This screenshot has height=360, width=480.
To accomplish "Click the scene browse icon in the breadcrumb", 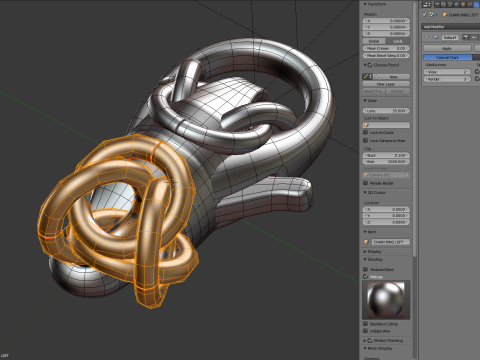I will (432, 15).
